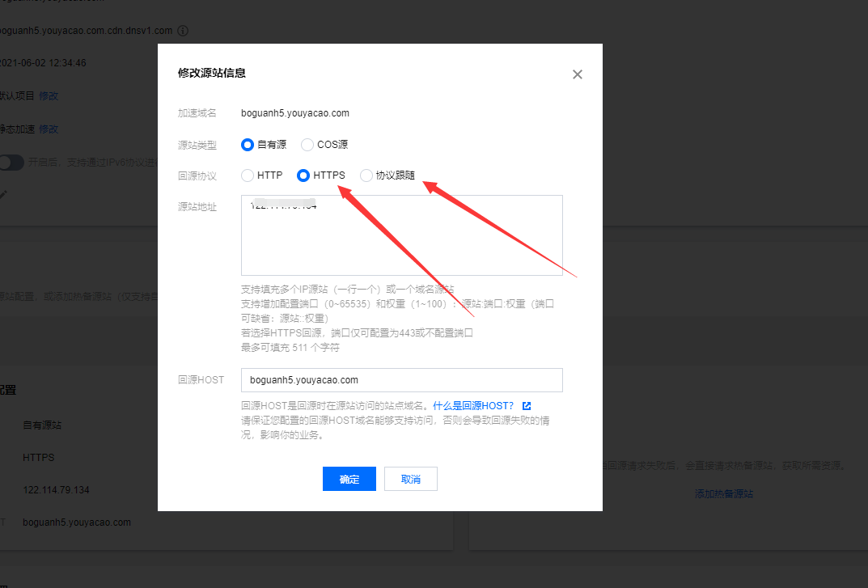This screenshot has width=868, height=588.
Task: Click 修改 next to 默认项目 in background
Action: coord(49,95)
